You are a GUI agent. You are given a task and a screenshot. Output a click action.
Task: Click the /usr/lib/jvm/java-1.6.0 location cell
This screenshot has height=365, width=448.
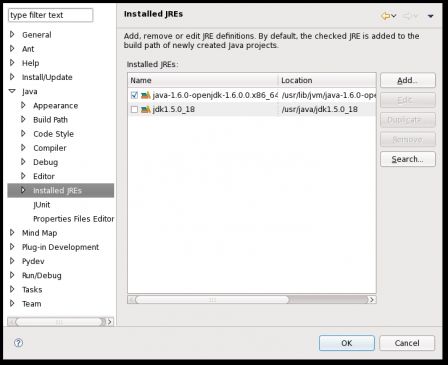click(329, 95)
